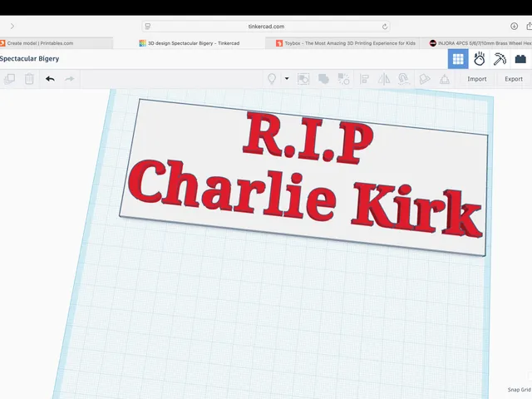This screenshot has width=532, height=399.
Task: Switch to the Printables.com Create model tab
Action: pyautogui.click(x=40, y=43)
